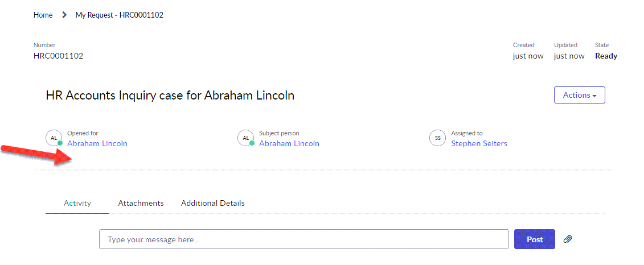The height and width of the screenshot is (265, 644).
Task: Click the case number HRC0001102 value
Action: click(58, 56)
